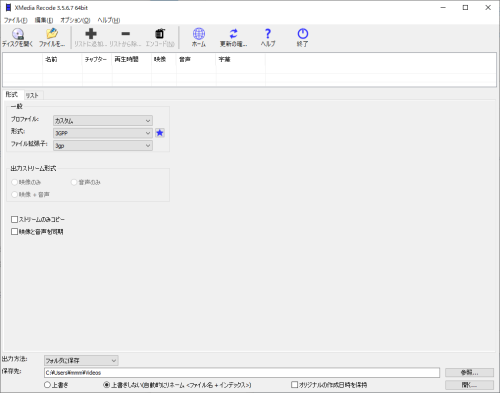Screen dimensions: 500x393
Task: Open ヘルプ question mark icon
Action: pyautogui.click(x=268, y=37)
